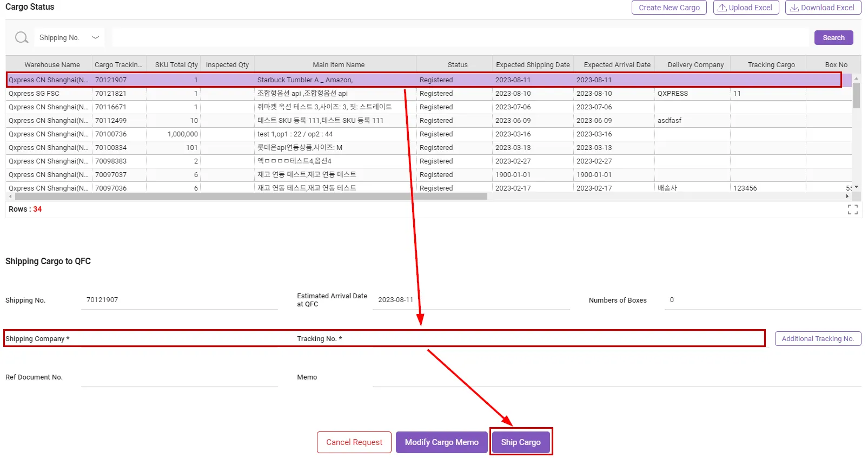
Task: Click the Memo input field
Action: (x=617, y=377)
